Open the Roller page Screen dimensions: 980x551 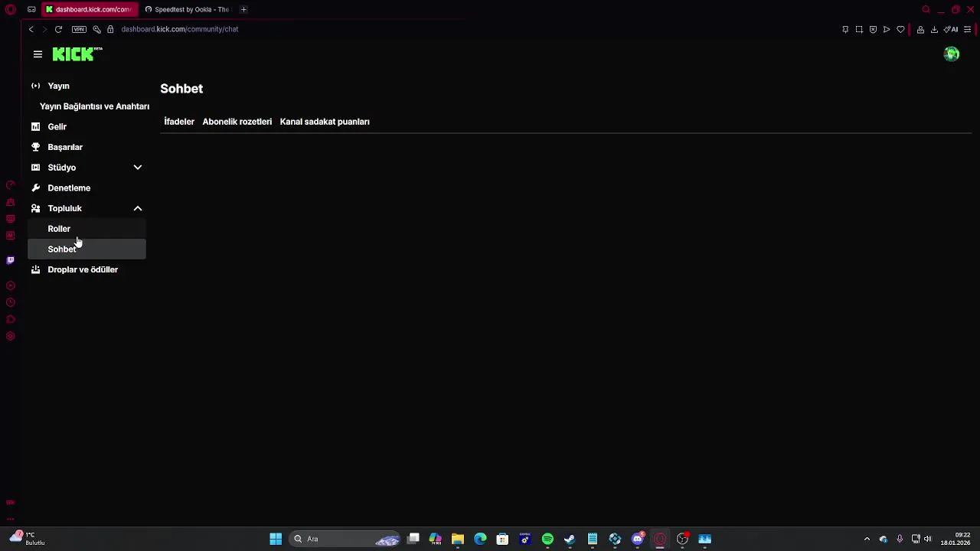(87, 229)
